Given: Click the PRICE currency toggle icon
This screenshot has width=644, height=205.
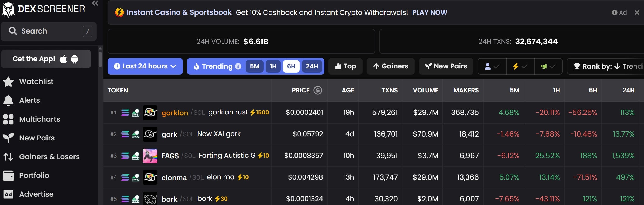Looking at the screenshot, I should (318, 90).
